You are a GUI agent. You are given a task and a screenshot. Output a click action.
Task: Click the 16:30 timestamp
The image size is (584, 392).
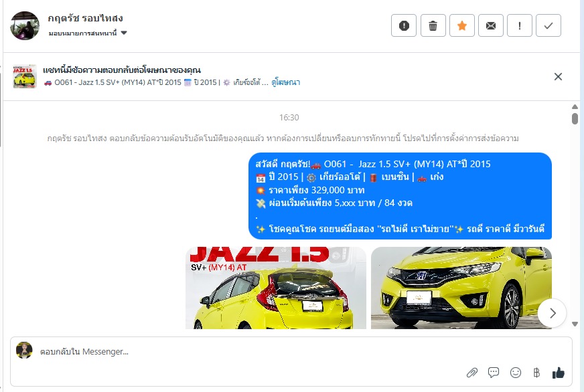pyautogui.click(x=289, y=118)
